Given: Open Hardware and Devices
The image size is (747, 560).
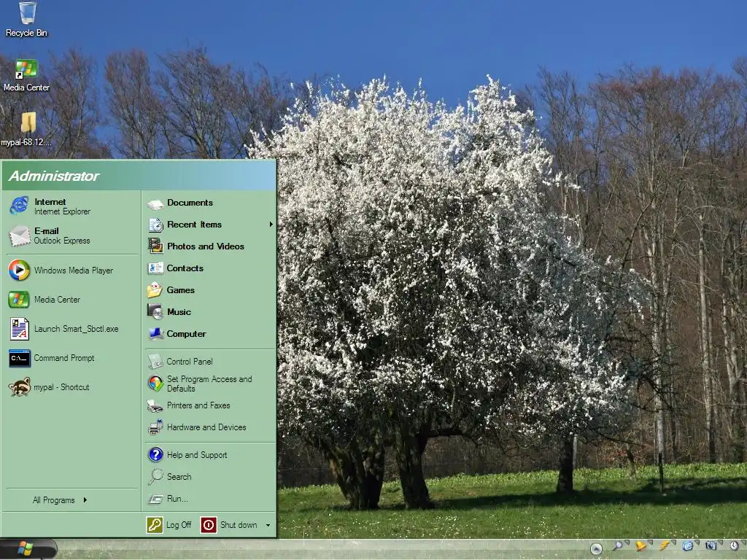Looking at the screenshot, I should [210, 427].
